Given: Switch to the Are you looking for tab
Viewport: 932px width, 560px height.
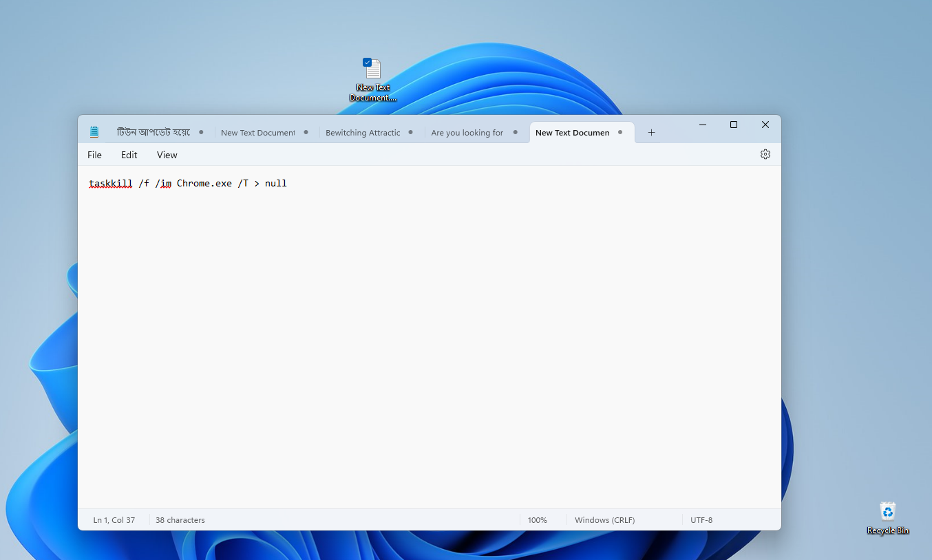Looking at the screenshot, I should click(x=467, y=133).
